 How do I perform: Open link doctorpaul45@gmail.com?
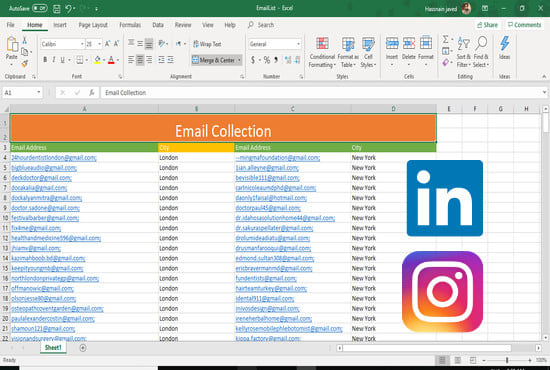(x=268, y=208)
